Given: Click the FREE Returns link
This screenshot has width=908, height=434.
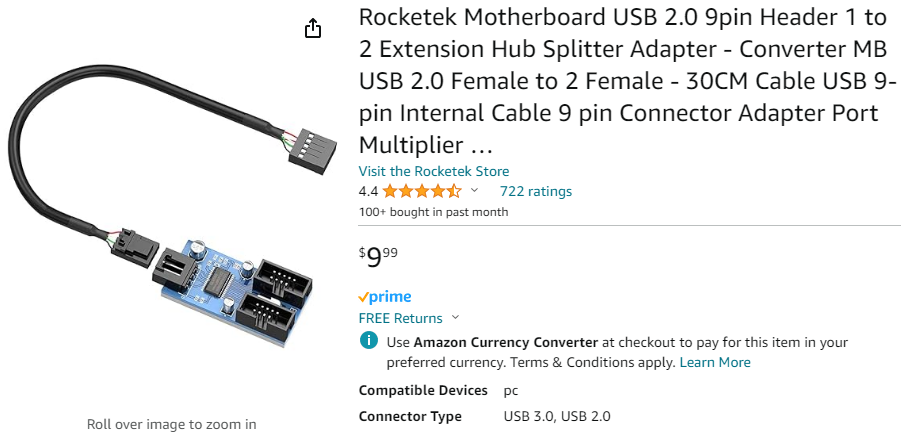Looking at the screenshot, I should click(x=400, y=318).
